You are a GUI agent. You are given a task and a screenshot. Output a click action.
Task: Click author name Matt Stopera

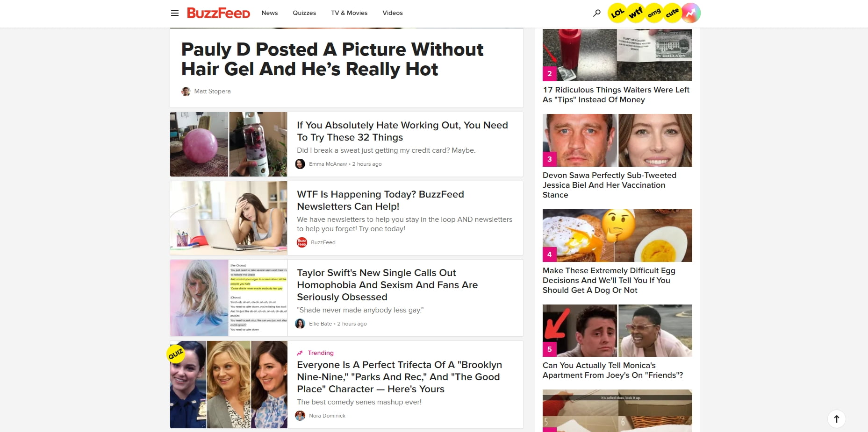212,92
